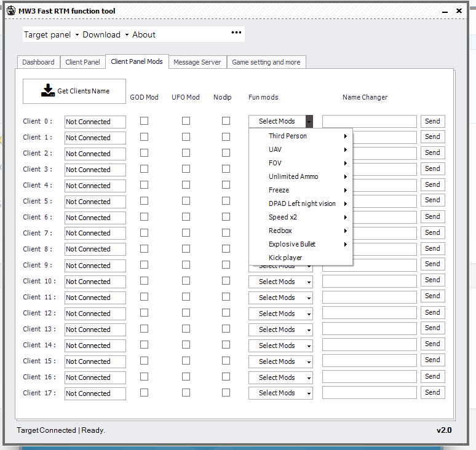The width and height of the screenshot is (476, 450).
Task: Click Client 7 name box Not Connected
Action: [95, 233]
